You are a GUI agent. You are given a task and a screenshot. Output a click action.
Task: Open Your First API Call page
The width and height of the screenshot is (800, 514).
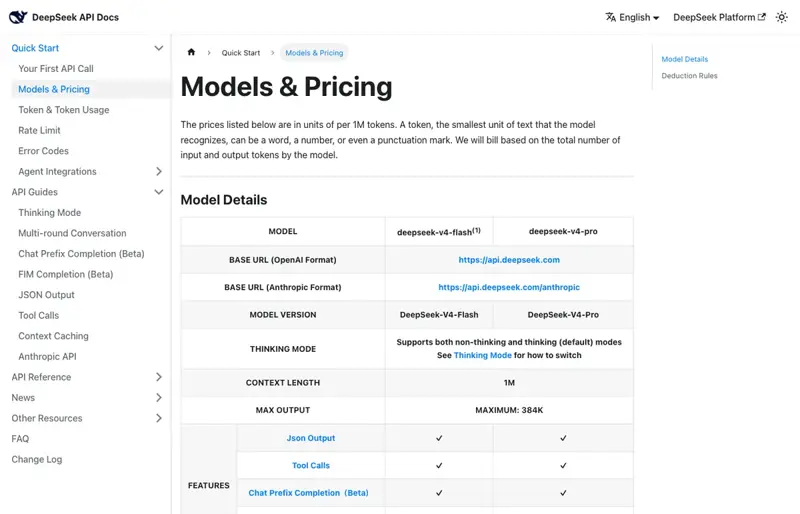coord(56,68)
